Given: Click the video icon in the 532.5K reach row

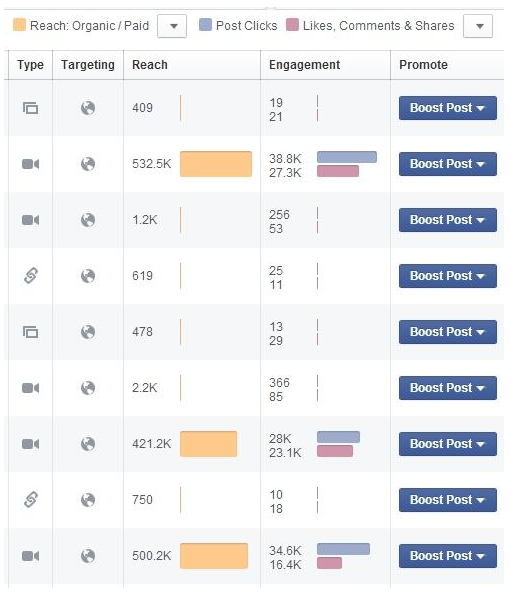Looking at the screenshot, I should 30,164.
